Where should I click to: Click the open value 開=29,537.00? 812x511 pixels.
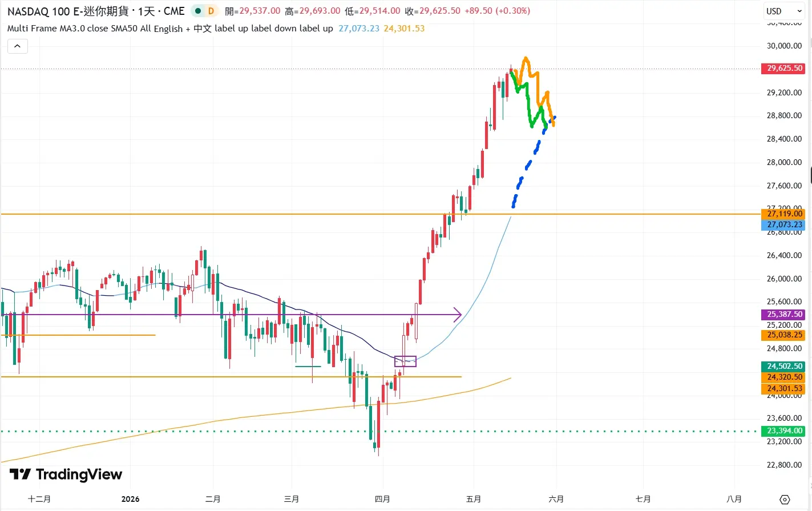pyautogui.click(x=253, y=11)
